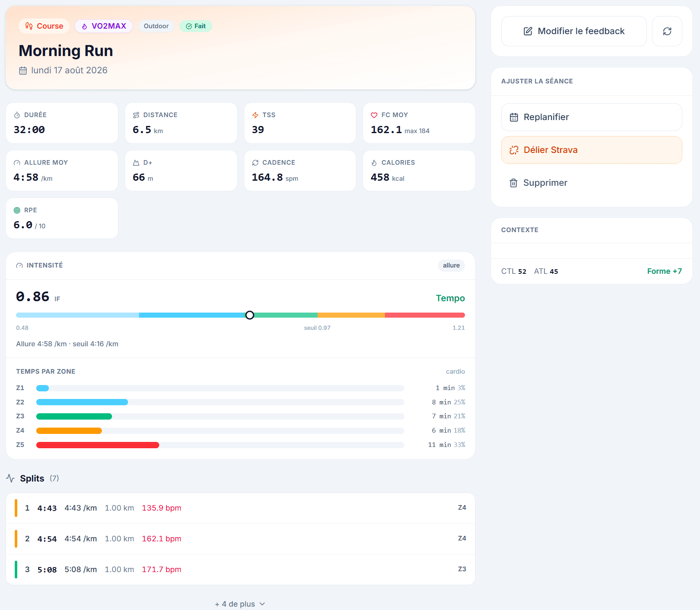Click the Z3 green zone bar
The width and height of the screenshot is (700, 610).
[x=74, y=416]
